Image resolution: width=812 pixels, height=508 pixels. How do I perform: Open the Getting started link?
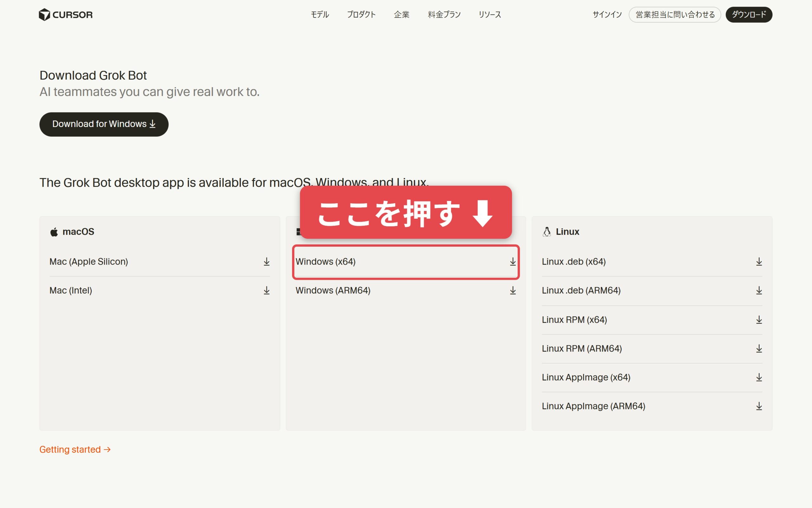pyautogui.click(x=75, y=450)
